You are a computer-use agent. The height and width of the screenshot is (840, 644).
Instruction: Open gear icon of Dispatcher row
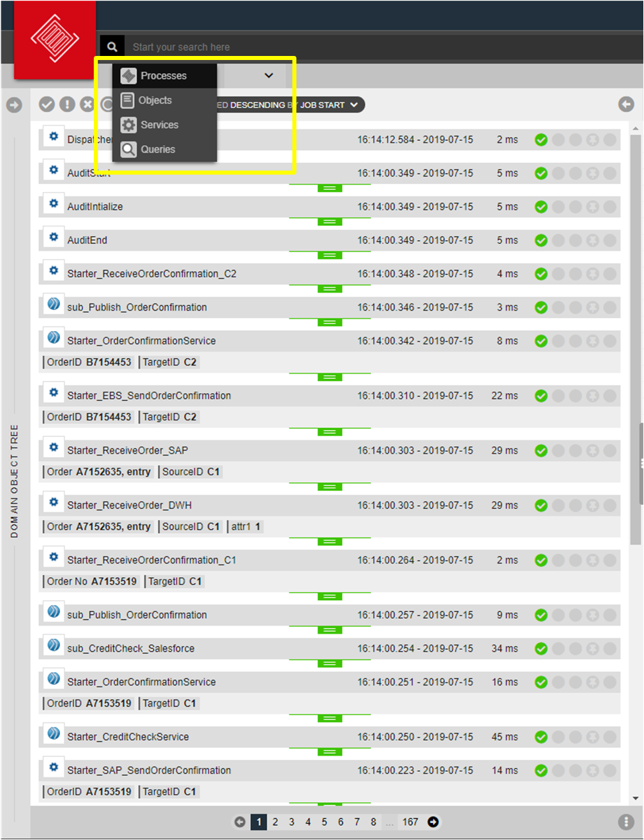[x=54, y=136]
